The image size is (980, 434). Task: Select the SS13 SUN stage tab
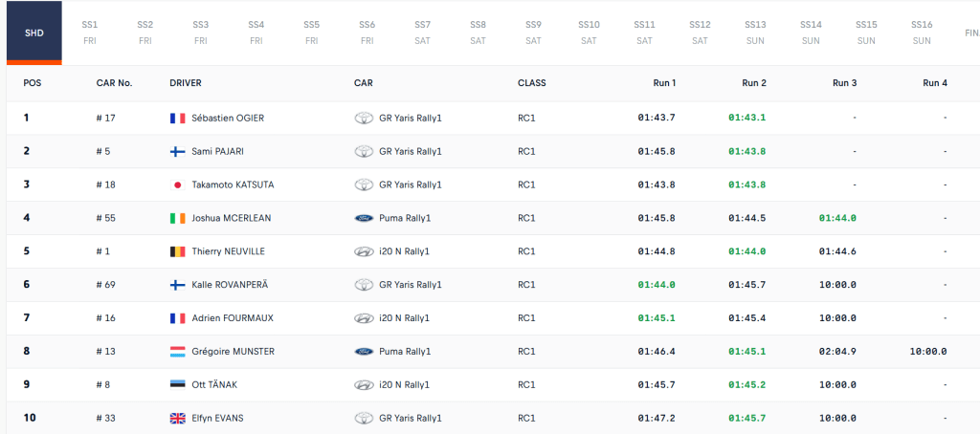(755, 32)
